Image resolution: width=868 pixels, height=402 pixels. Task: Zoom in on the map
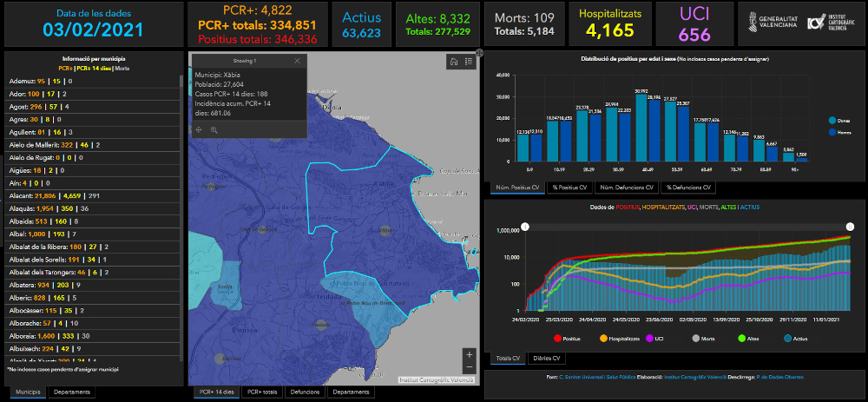click(x=470, y=354)
